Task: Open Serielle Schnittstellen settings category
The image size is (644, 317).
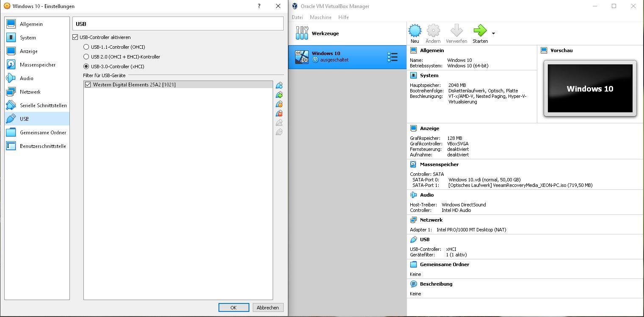Action: coord(37,106)
